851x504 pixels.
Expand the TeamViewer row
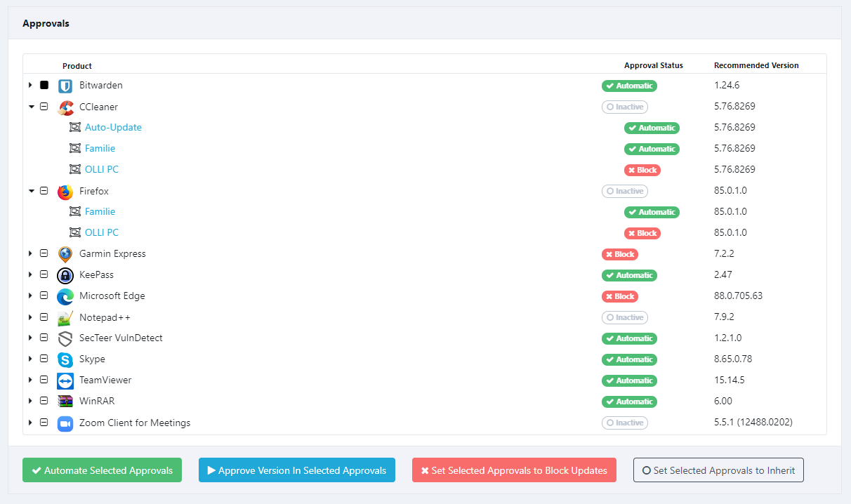(x=30, y=380)
